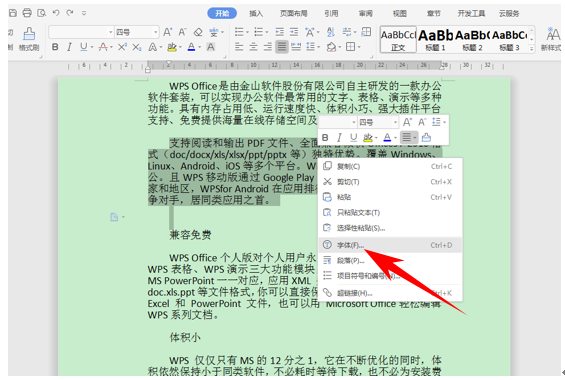Screen dimensions: 565x380
Task: Click the ribbon Decrease Font Size icon
Action: [182, 32]
